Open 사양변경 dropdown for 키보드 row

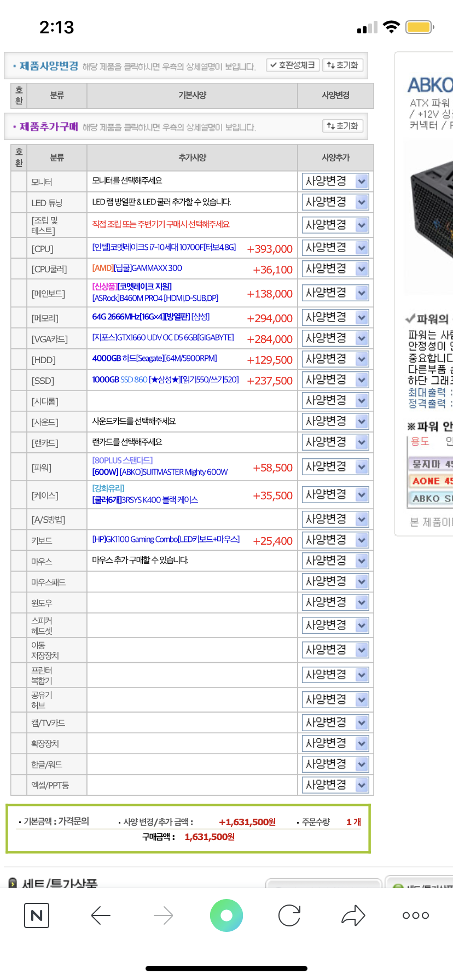(335, 540)
